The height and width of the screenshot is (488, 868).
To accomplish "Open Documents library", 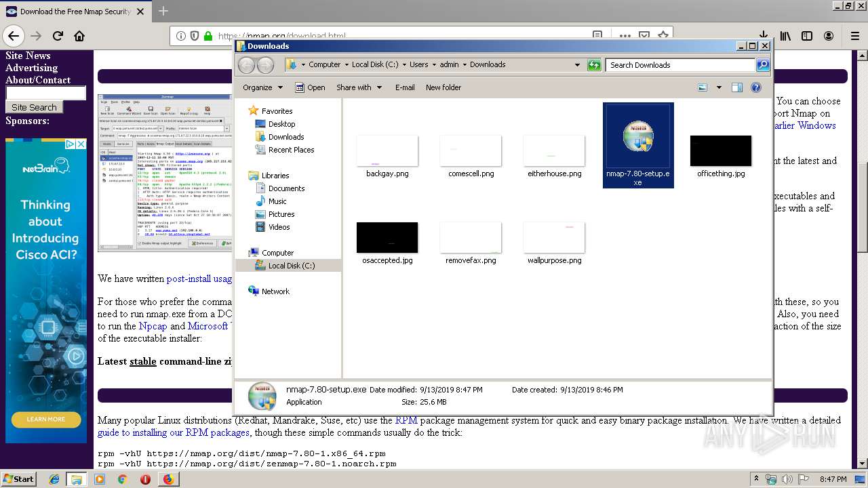I will (x=286, y=188).
